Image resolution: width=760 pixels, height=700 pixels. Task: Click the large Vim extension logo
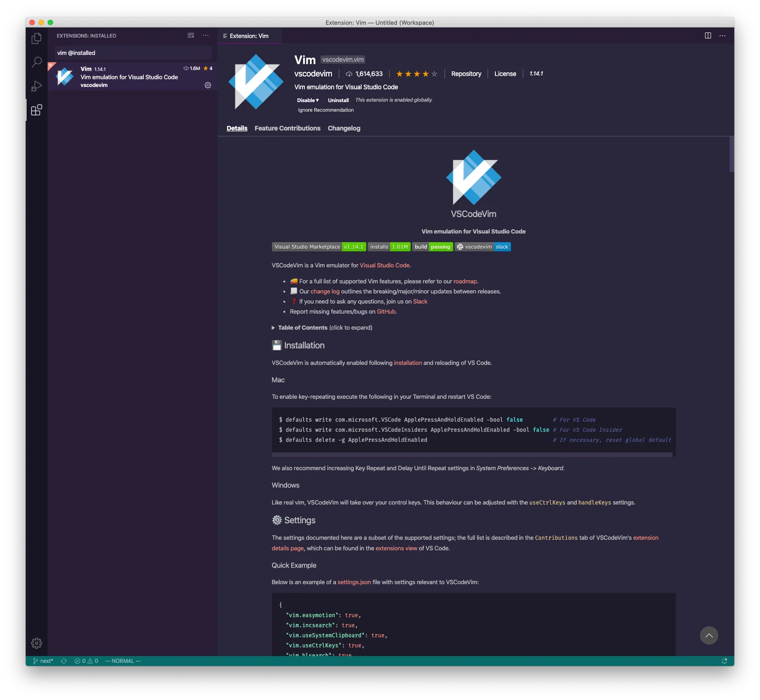256,82
